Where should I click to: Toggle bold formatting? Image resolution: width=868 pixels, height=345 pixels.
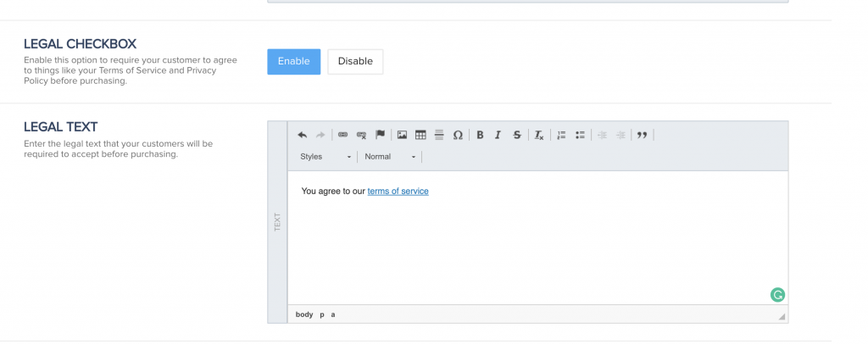coord(480,135)
